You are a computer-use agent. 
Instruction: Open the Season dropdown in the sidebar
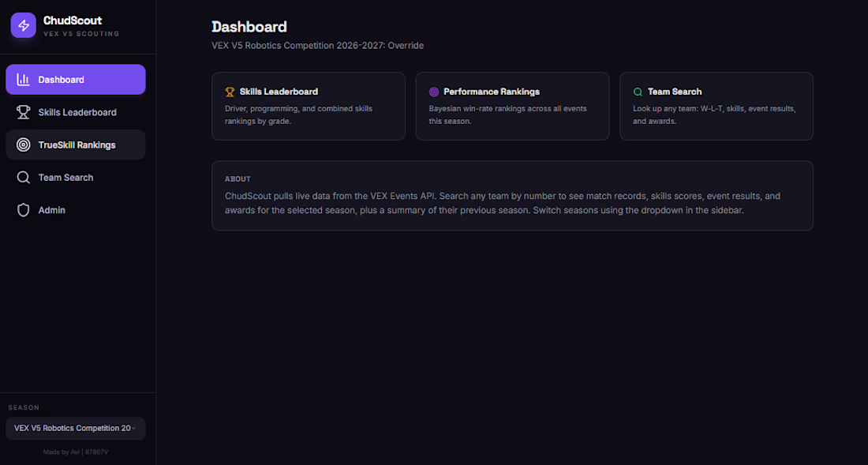pos(76,429)
